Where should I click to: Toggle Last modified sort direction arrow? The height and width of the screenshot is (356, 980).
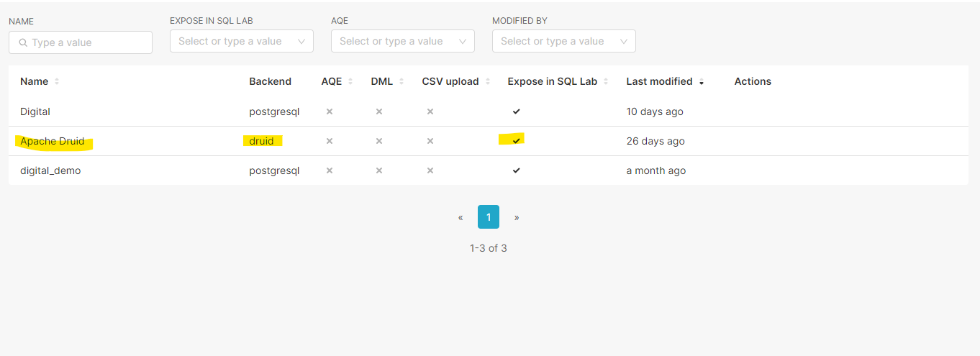click(702, 82)
